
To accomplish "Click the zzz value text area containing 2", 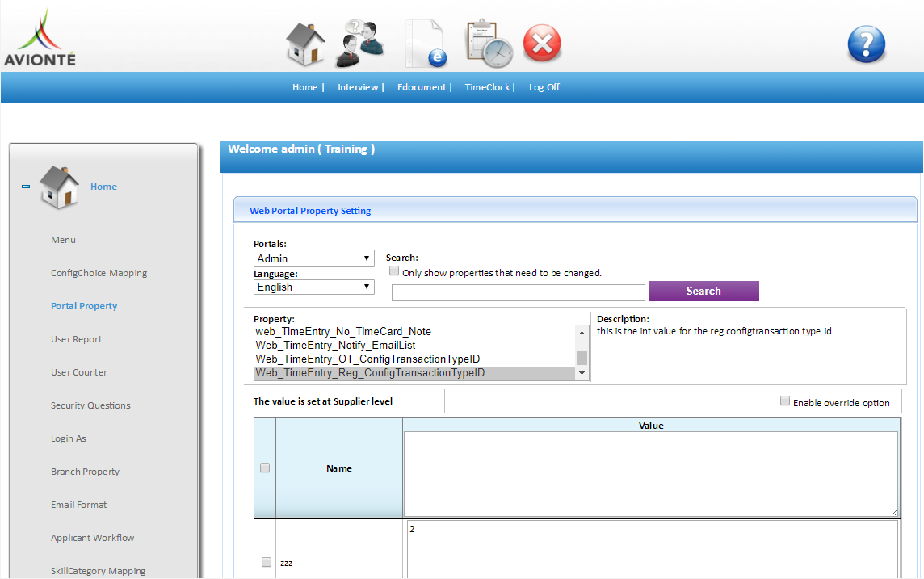I will (x=653, y=550).
